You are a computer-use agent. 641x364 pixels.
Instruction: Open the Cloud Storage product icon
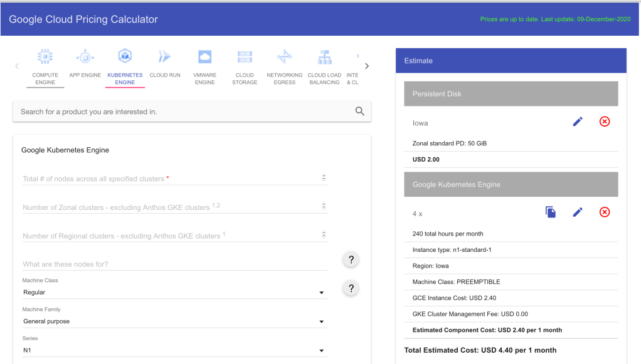click(x=245, y=58)
